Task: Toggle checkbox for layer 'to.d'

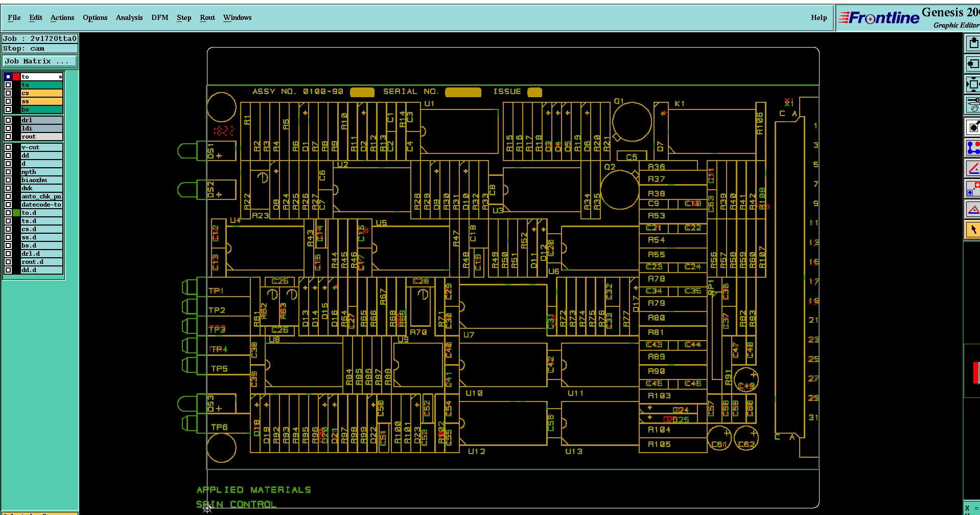Action: pyautogui.click(x=8, y=213)
